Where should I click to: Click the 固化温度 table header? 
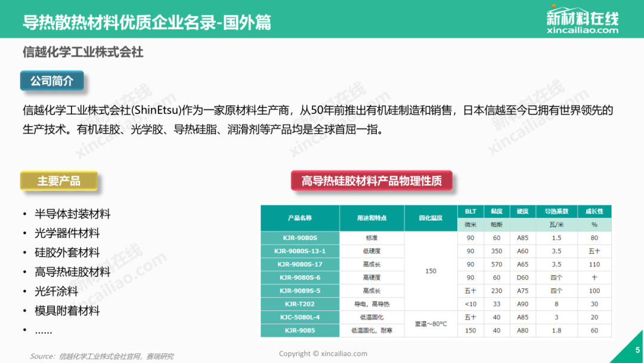[x=431, y=218]
